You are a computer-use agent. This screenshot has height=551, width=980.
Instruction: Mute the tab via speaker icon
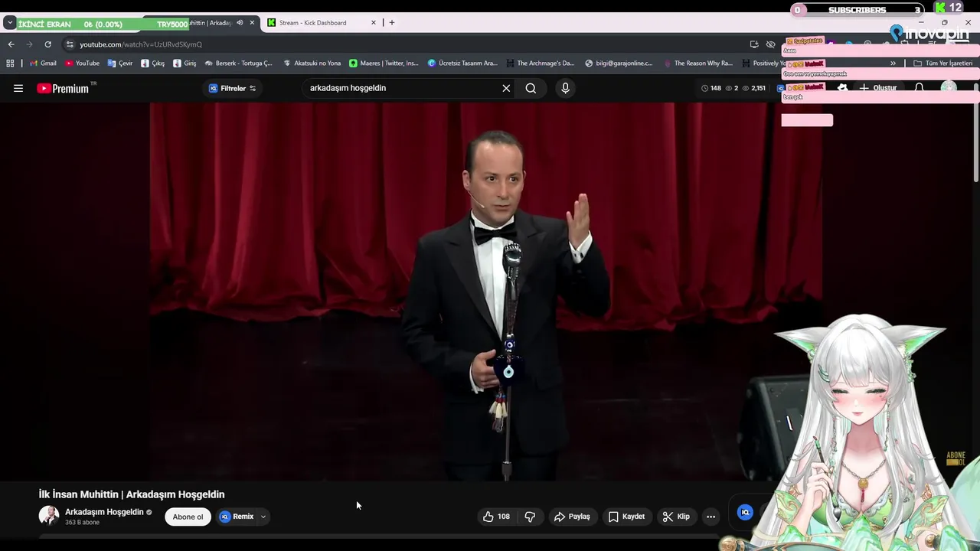(x=240, y=23)
